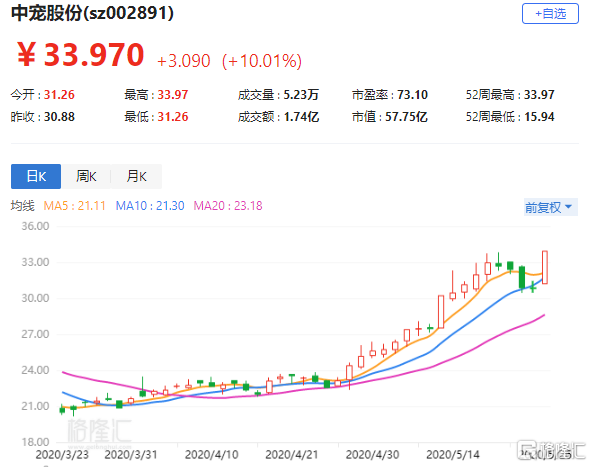Viewport: 592px width, 467px height.
Task: Select the percent change (+10.01%)
Action: pyautogui.click(x=262, y=61)
